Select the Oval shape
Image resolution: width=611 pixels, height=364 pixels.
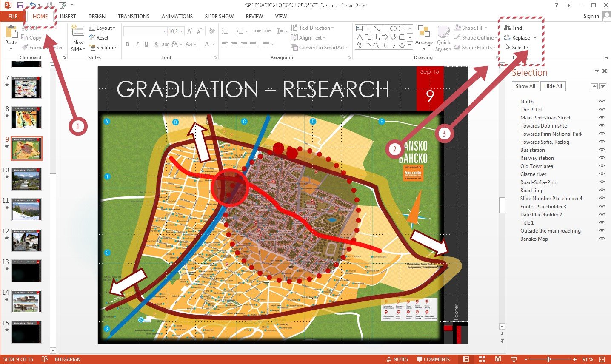point(394,28)
